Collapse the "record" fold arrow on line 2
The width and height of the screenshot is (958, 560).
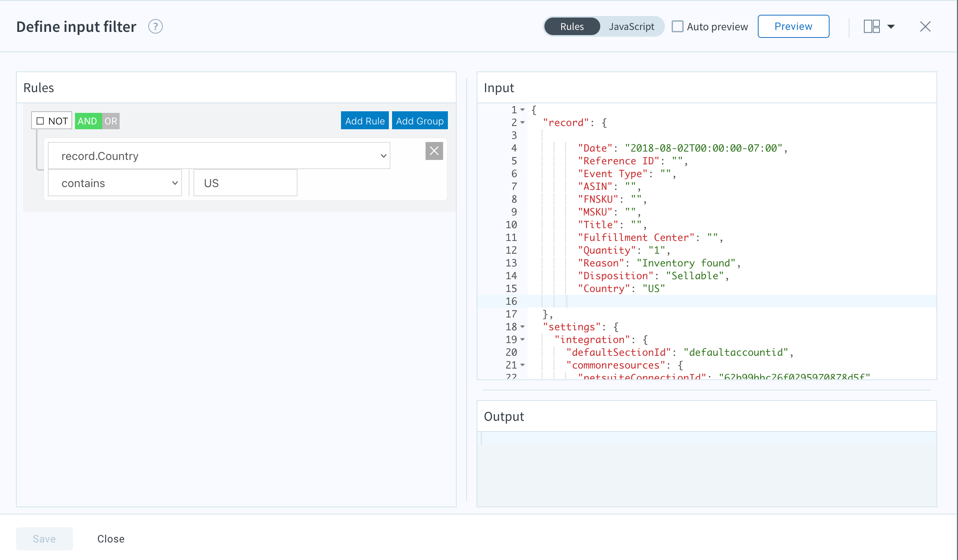tap(522, 122)
